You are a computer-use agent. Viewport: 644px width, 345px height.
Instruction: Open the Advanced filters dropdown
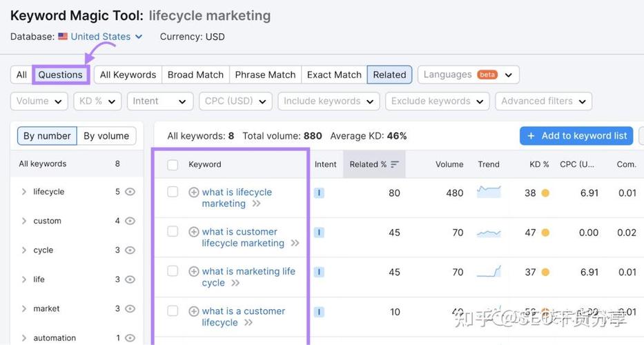(x=543, y=101)
